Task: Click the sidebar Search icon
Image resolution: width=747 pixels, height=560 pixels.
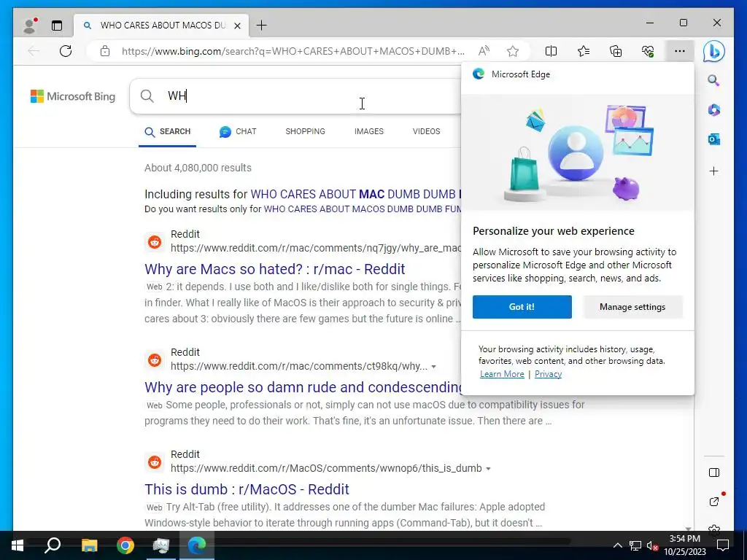Action: (713, 80)
